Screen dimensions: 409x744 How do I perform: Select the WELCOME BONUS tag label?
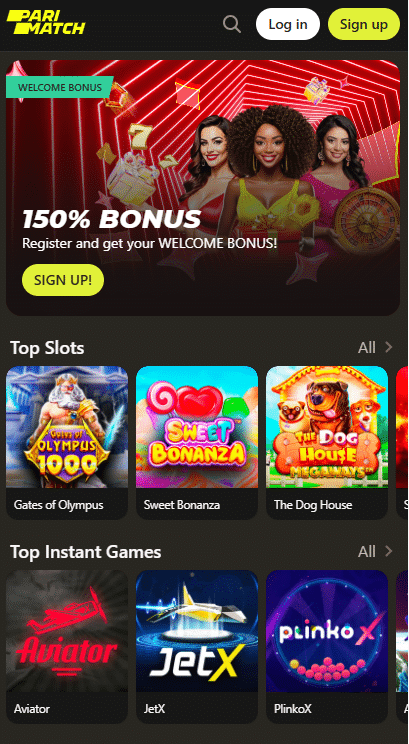[60, 87]
